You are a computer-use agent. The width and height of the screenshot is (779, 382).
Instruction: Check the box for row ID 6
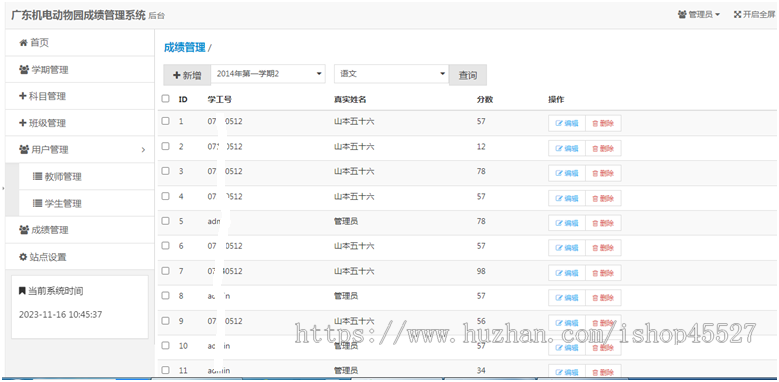165,246
